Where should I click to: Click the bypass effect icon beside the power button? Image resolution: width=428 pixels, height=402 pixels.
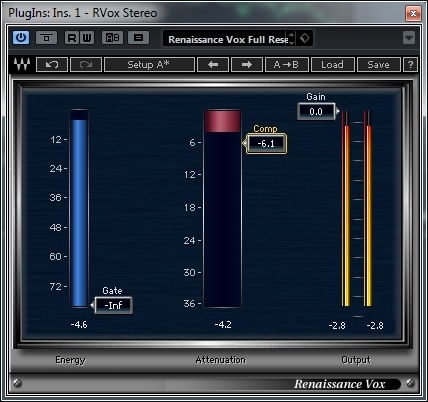(x=46, y=38)
